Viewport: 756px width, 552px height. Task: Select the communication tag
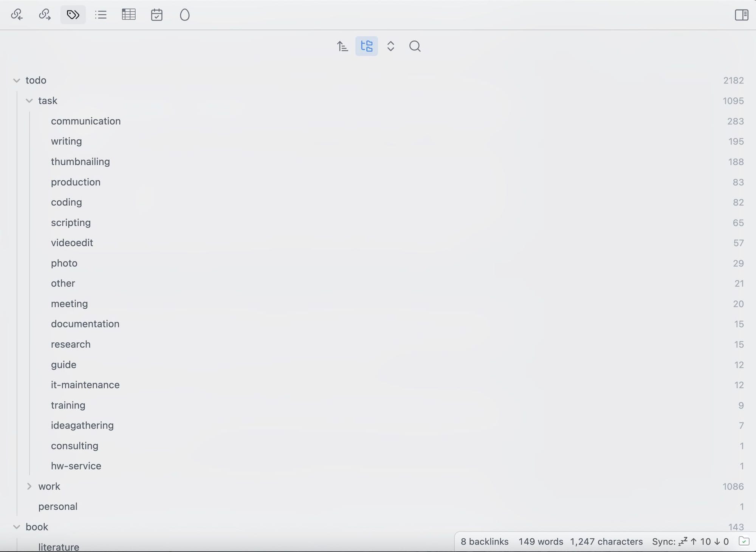(x=86, y=121)
